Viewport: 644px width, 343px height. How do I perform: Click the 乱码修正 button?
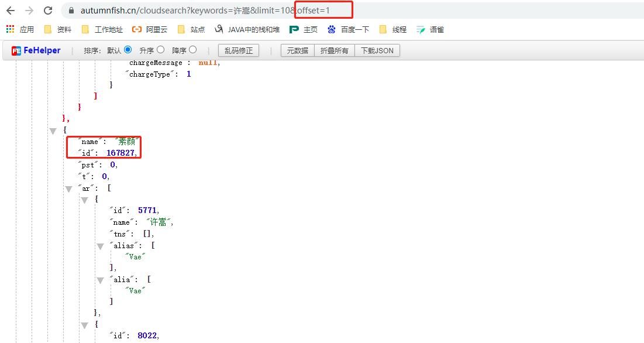[239, 50]
